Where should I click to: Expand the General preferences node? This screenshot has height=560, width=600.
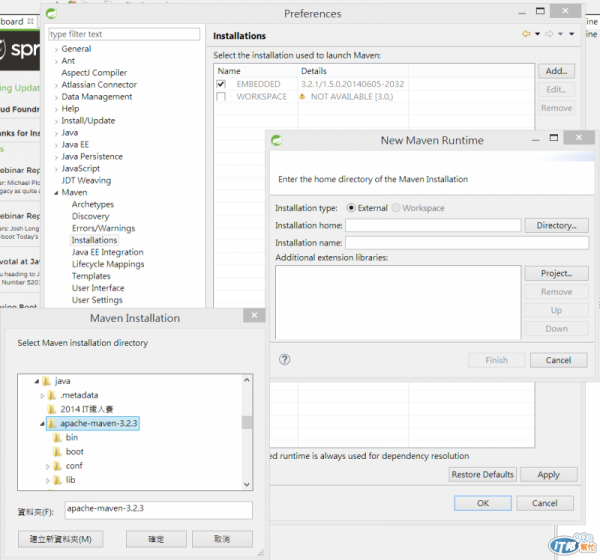click(x=56, y=49)
